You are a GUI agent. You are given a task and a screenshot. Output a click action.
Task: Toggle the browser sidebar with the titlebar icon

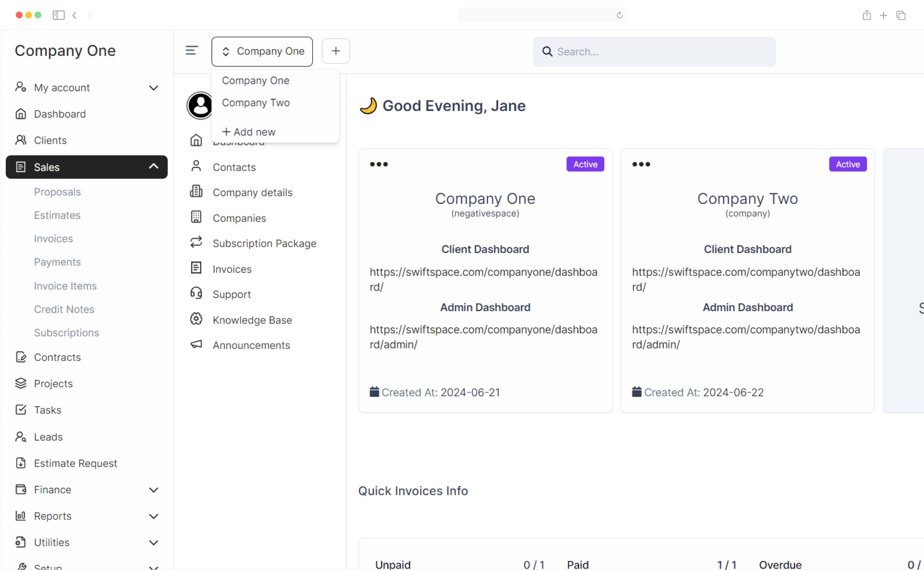(58, 15)
